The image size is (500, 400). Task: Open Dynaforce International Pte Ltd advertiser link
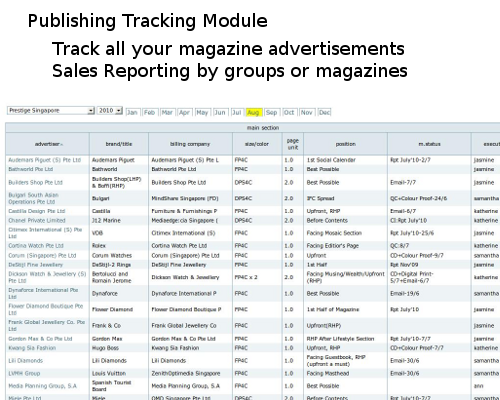(43, 293)
